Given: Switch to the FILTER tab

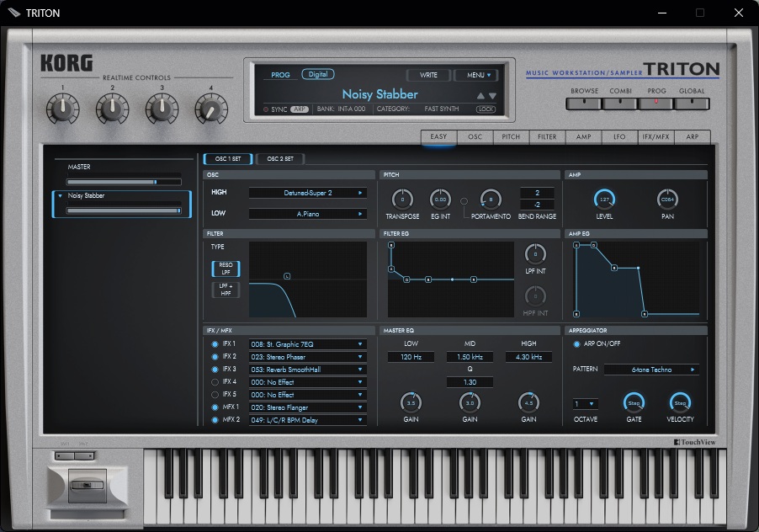Looking at the screenshot, I should point(547,137).
